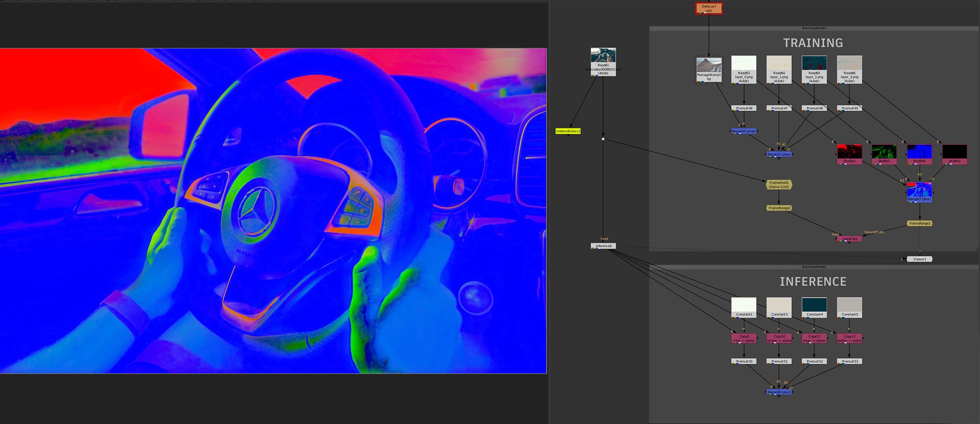Select the Copy10 (green -> alpha) node
The image size is (980, 424).
(x=779, y=338)
